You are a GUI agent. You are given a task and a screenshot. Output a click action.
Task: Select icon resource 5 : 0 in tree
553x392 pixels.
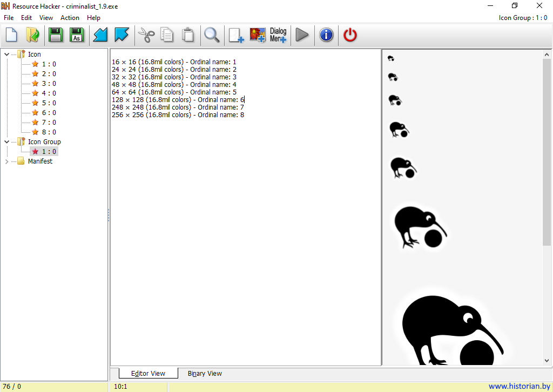49,103
